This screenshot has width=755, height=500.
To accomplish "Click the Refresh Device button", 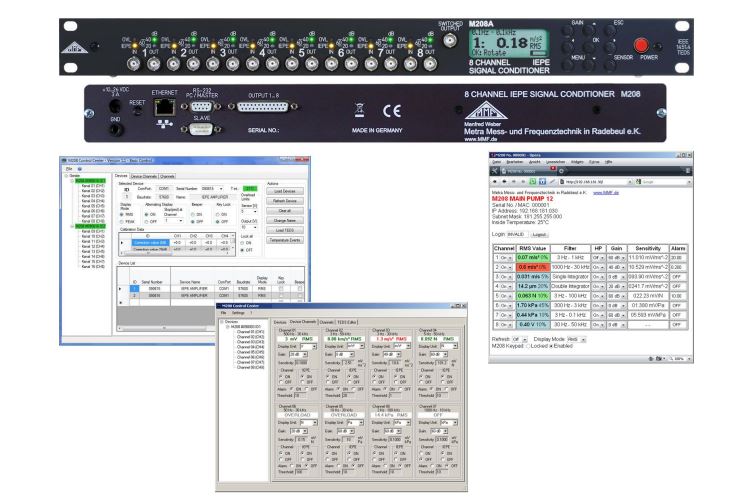I will 285,201.
